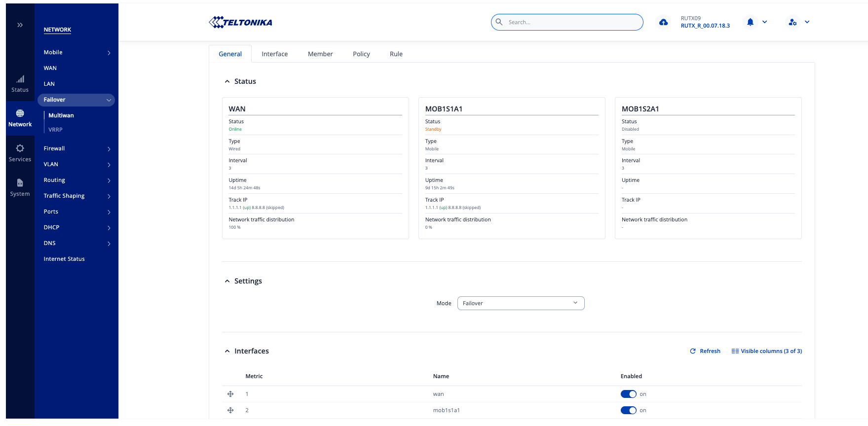Click the Refresh button in Interfaces
The height and width of the screenshot is (426, 868).
(705, 351)
